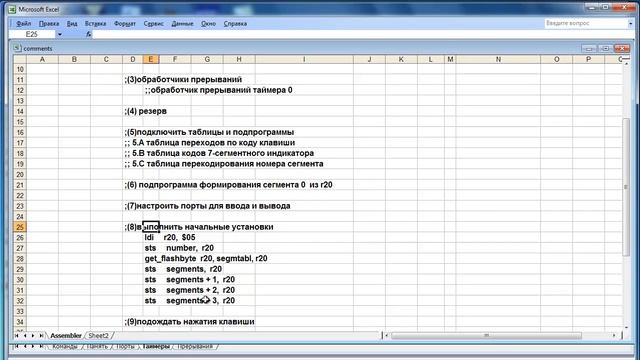
Task: Select column I header
Action: tap(304, 60)
